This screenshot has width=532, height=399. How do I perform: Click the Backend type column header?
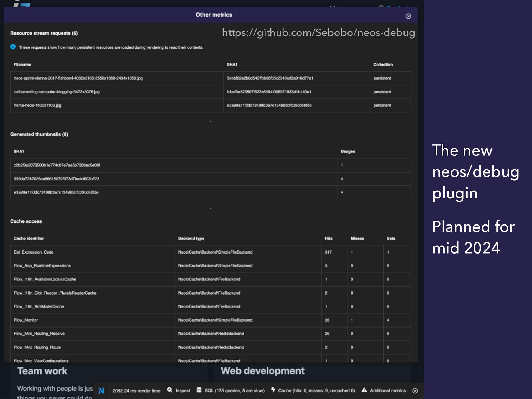[x=191, y=238]
